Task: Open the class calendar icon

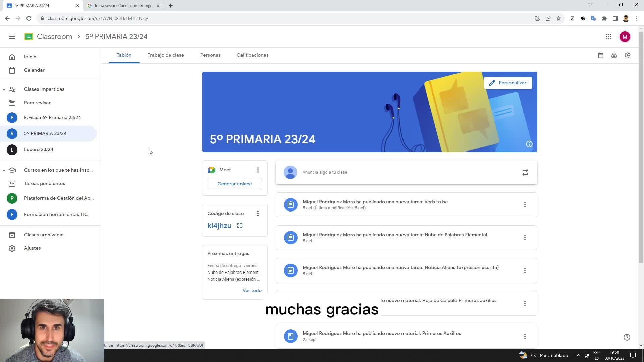Action: (600, 55)
